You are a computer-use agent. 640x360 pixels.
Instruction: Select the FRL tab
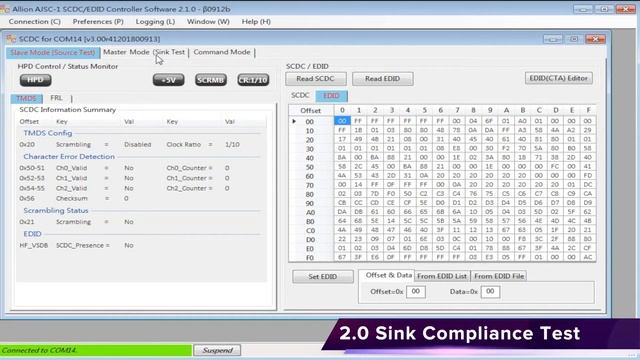(56, 98)
